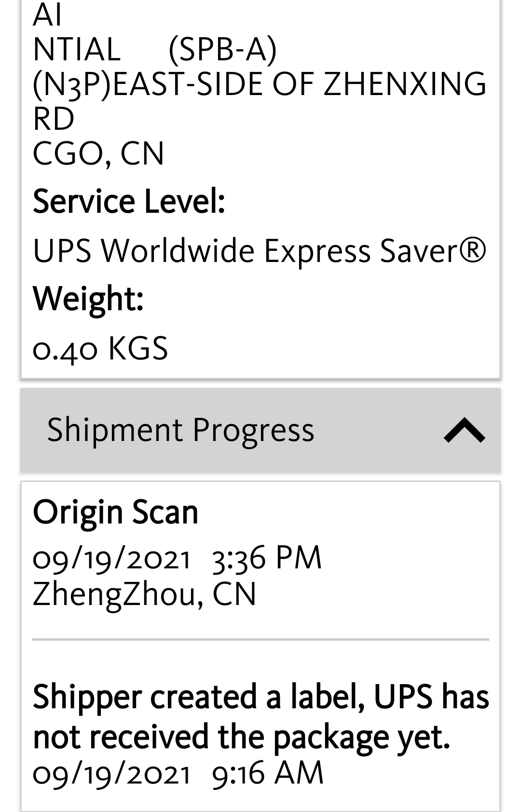The height and width of the screenshot is (812, 521).
Task: Select the Weight field label
Action: (88, 299)
